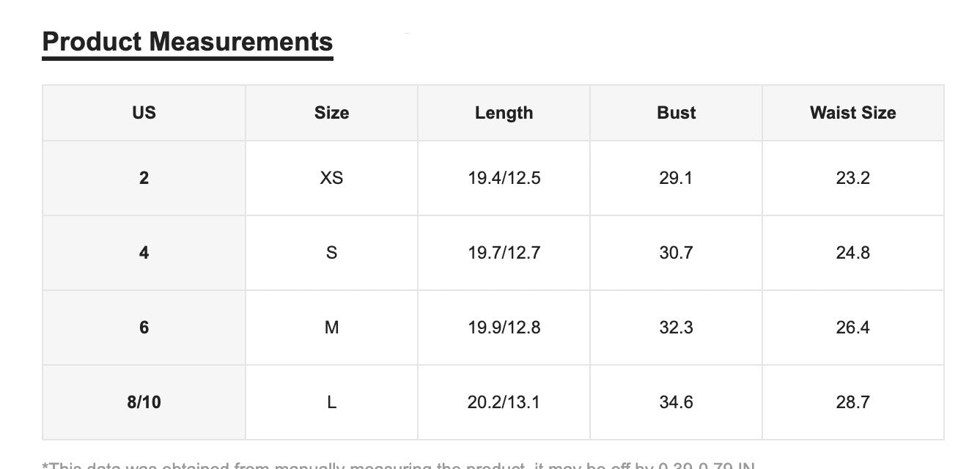
Task: Select the US size 8/10 row cell
Action: coord(144,402)
